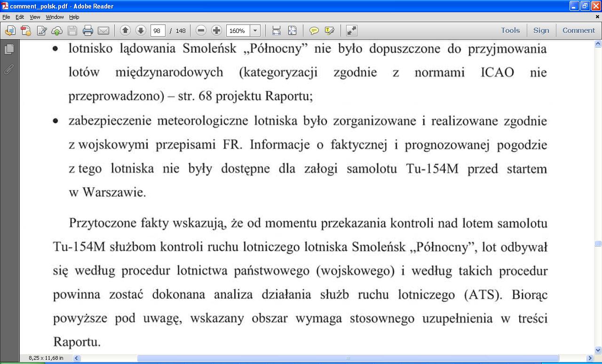Click the Adobe Reader title bar icon
The height and width of the screenshot is (364, 602).
pos(5,6)
